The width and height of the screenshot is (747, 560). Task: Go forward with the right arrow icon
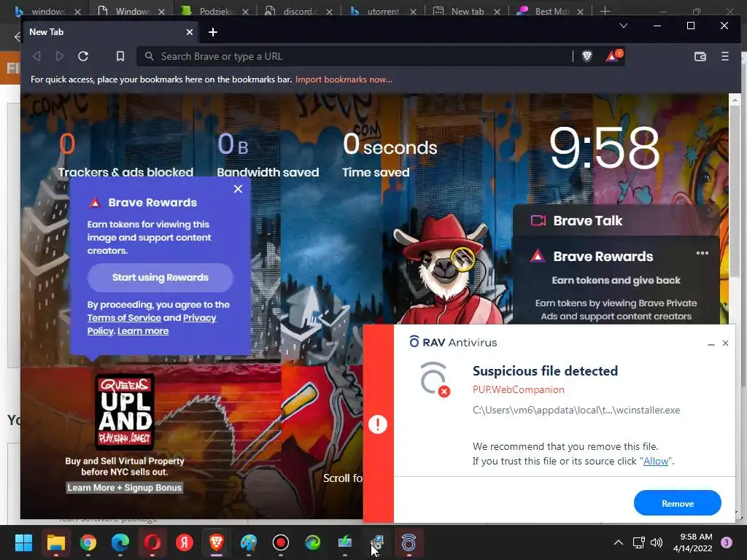[60, 56]
